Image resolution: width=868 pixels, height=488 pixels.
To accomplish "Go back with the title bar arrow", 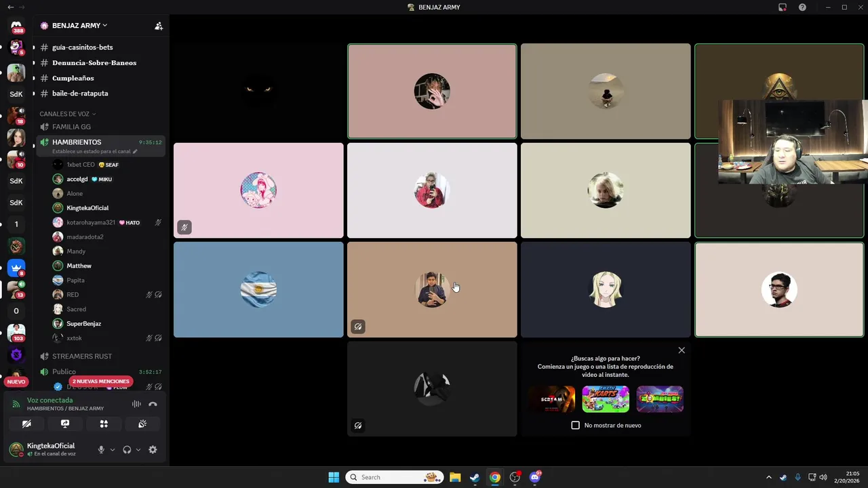I will 10,7.
